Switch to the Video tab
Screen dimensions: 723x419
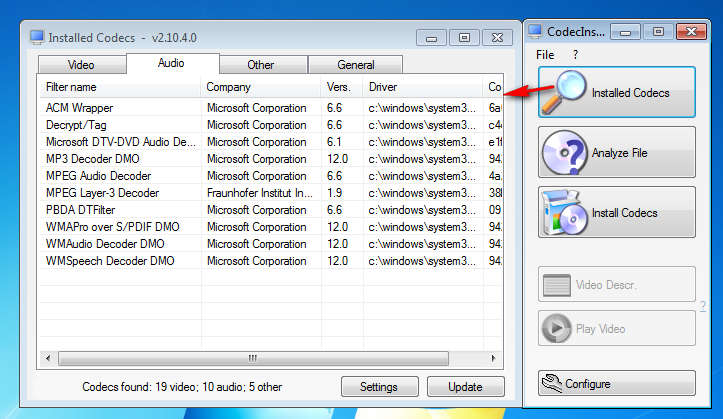82,65
